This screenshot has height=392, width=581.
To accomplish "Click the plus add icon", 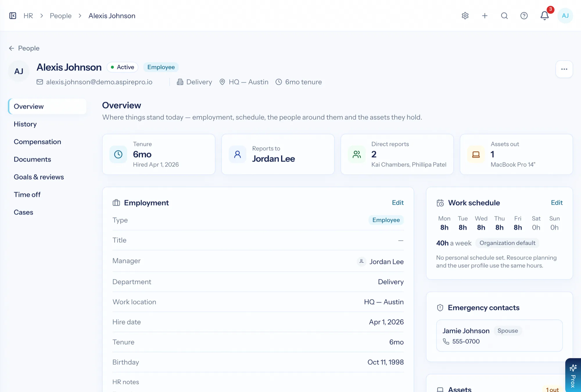I will pos(485,16).
